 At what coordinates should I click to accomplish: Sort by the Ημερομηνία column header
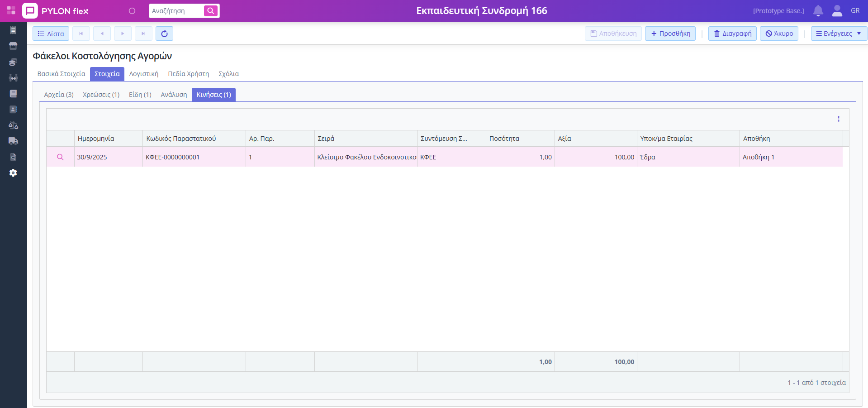(96, 139)
